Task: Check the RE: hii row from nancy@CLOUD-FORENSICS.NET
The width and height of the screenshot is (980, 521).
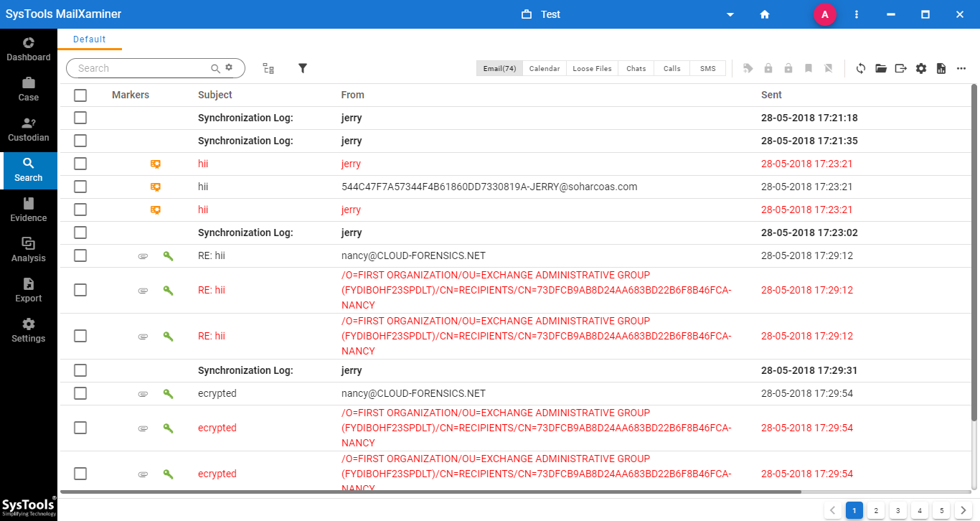Action: (80, 255)
